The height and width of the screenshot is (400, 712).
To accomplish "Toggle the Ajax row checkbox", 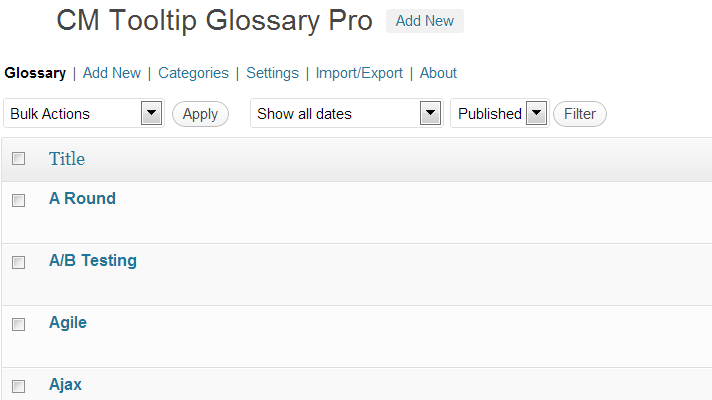I will (x=18, y=386).
